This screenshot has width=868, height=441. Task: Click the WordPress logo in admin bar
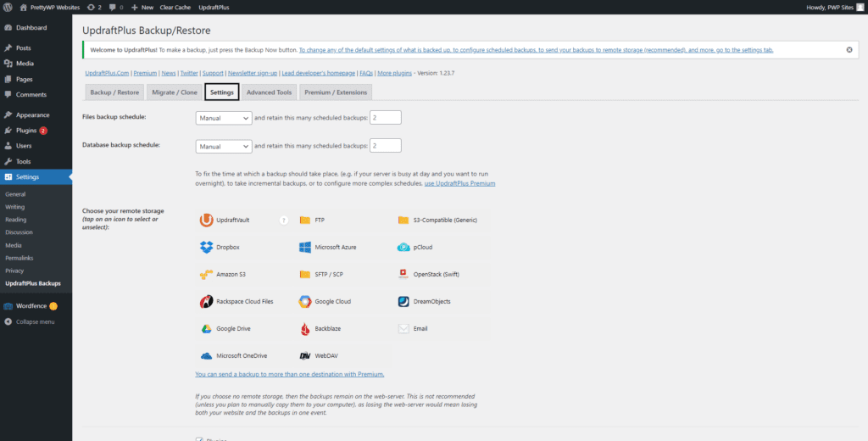tap(8, 7)
